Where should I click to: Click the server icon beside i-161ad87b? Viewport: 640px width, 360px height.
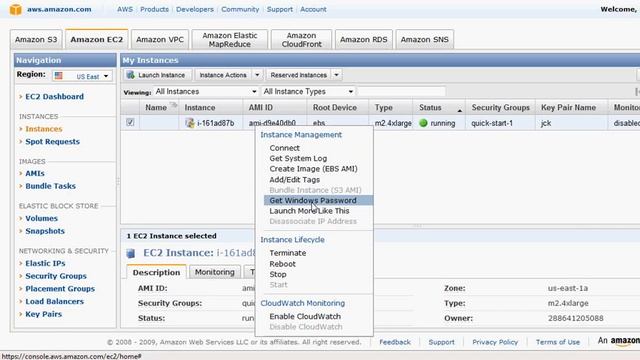(x=190, y=123)
